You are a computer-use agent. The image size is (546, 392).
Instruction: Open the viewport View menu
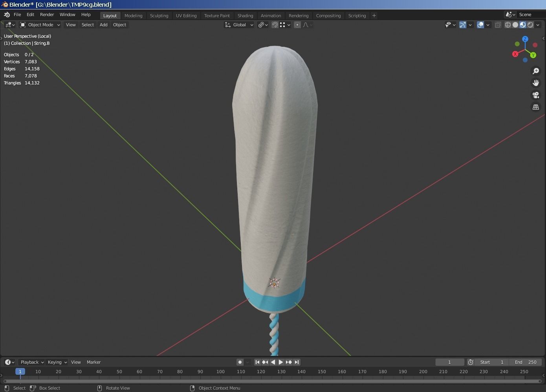coord(71,25)
